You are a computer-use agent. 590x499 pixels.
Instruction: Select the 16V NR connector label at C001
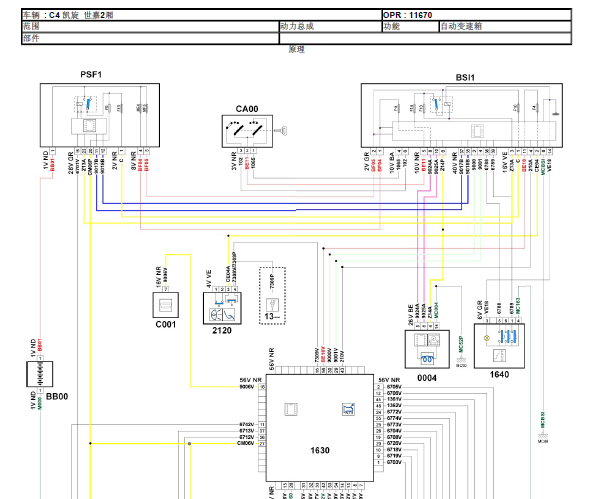tap(158, 277)
